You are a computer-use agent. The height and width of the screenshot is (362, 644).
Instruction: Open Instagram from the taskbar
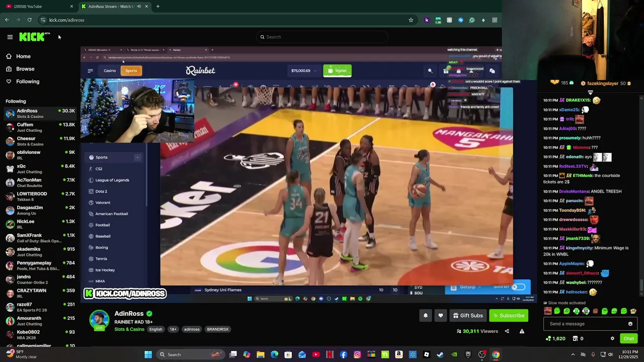click(x=357, y=354)
